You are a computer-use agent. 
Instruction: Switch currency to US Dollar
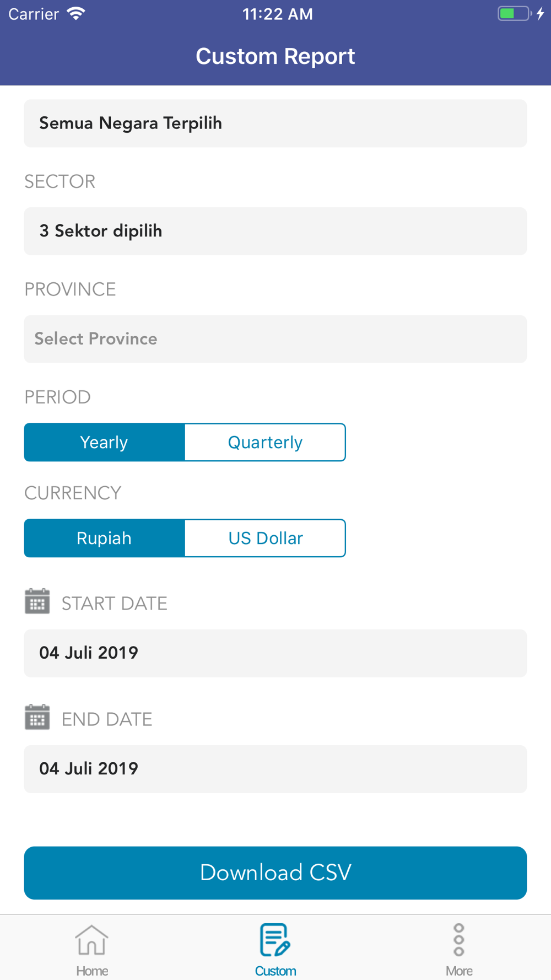(265, 538)
